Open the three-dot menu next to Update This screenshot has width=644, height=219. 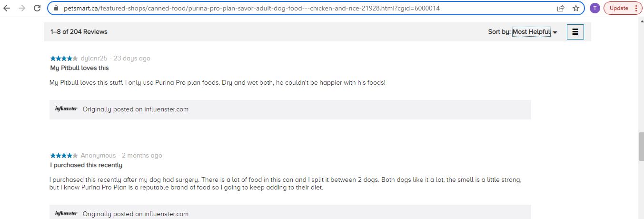636,8
